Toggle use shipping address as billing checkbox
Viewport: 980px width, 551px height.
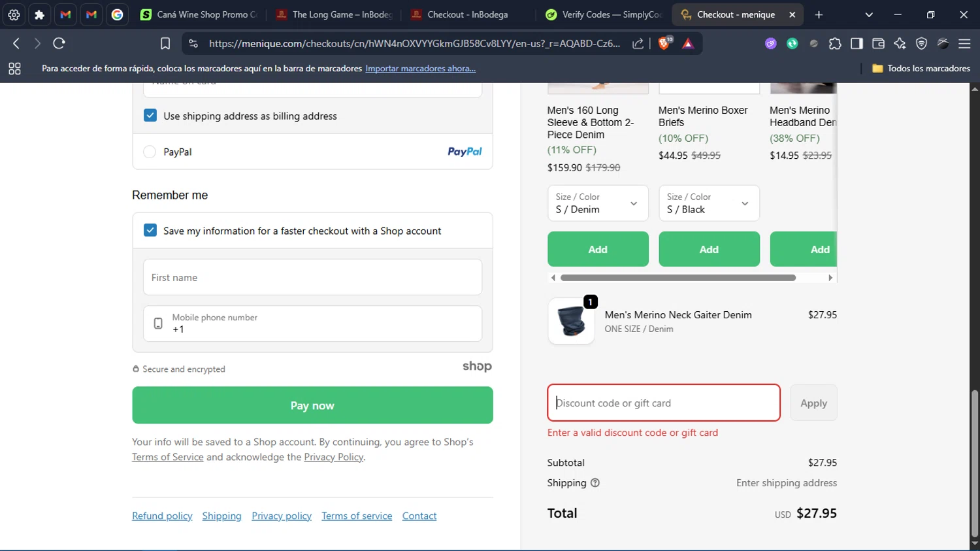(x=150, y=116)
